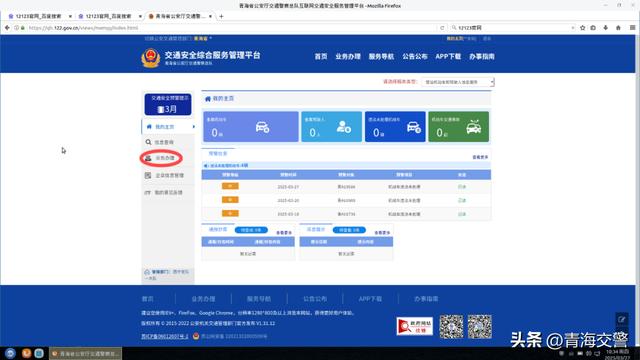Viewport: 640px width, 360px height.
Task: Click the status link in the 2023-03-27 row
Action: tap(462, 187)
